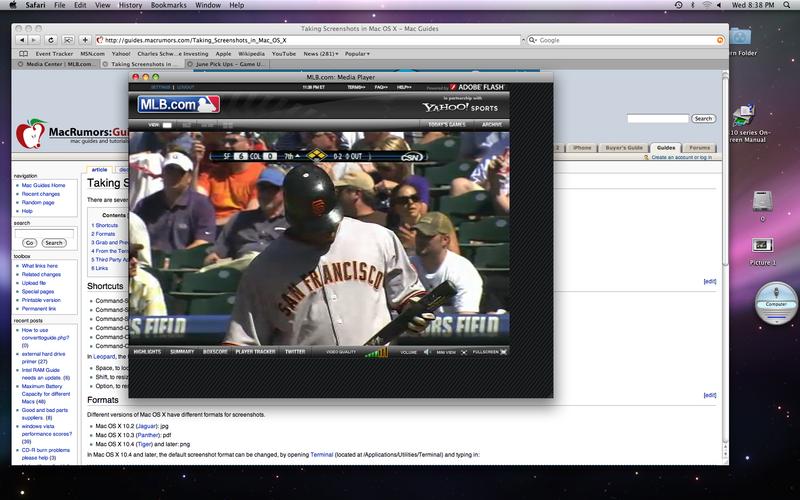
Task: Open the Terminal link in the Formats section
Action: coord(321,455)
